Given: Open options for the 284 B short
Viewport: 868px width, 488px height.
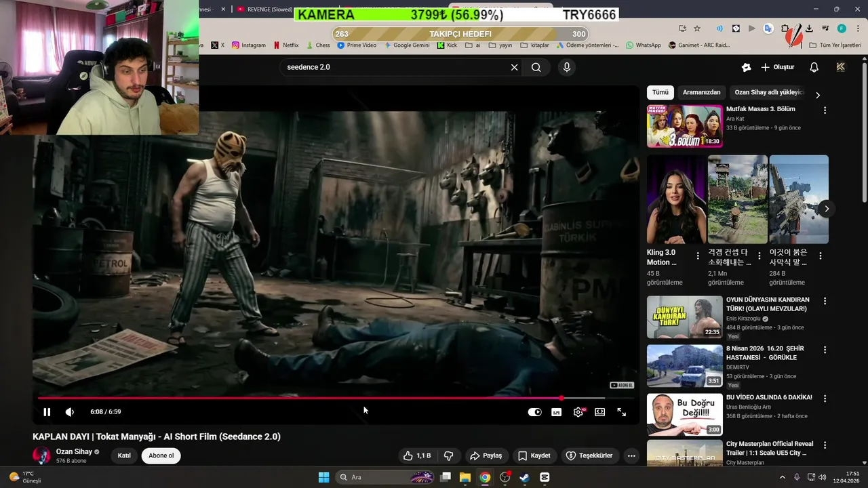Looking at the screenshot, I should [x=821, y=256].
